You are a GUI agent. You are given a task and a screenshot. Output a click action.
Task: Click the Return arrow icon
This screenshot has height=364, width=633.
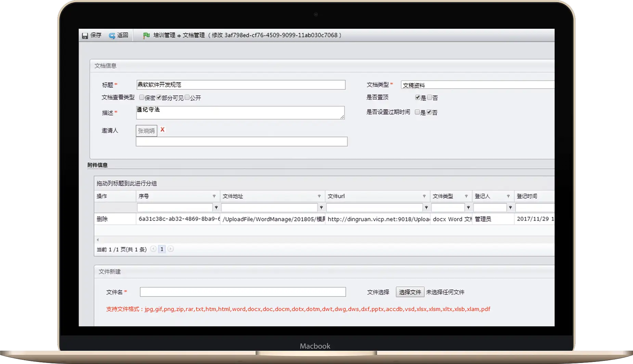(112, 36)
